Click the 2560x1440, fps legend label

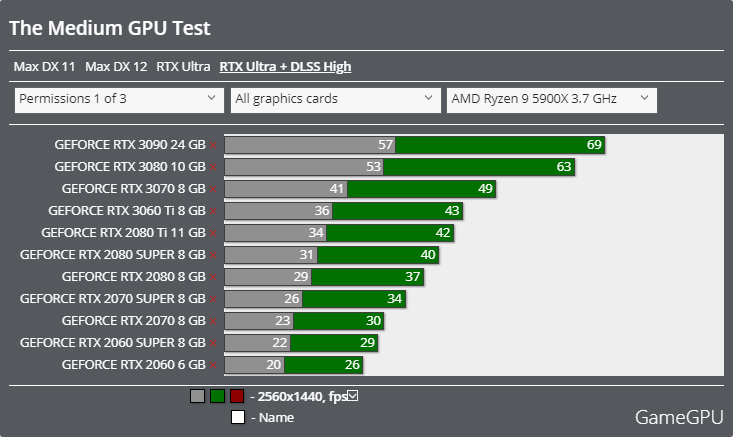298,396
